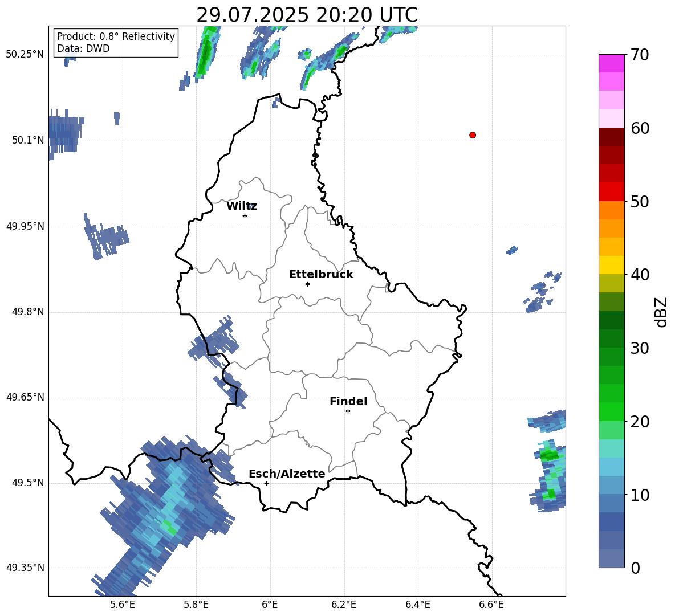Click the 5.8°E longitude label

click(196, 605)
